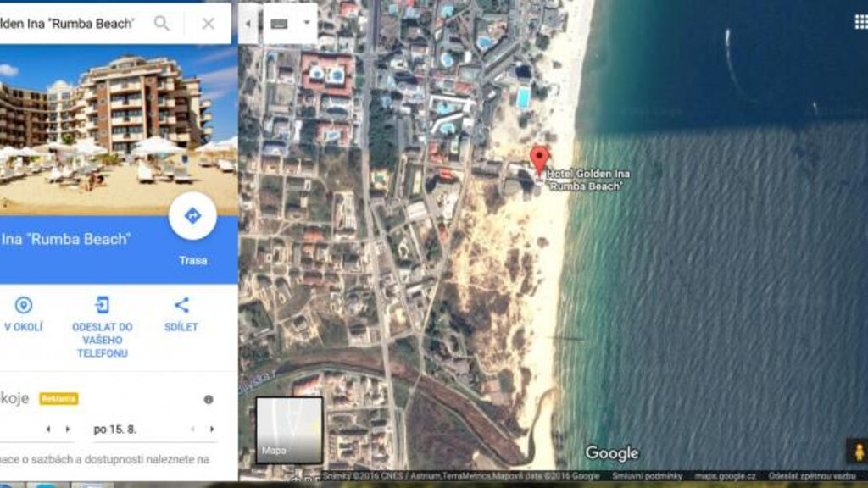This screenshot has width=868, height=488.
Task: Advance check-in date with right arrow
Action: [62, 430]
